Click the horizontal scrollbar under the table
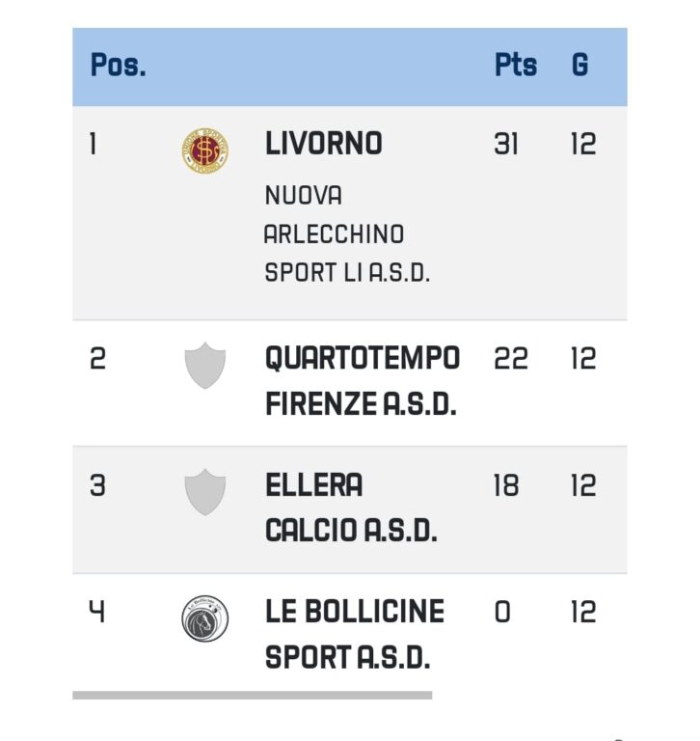 [252, 695]
